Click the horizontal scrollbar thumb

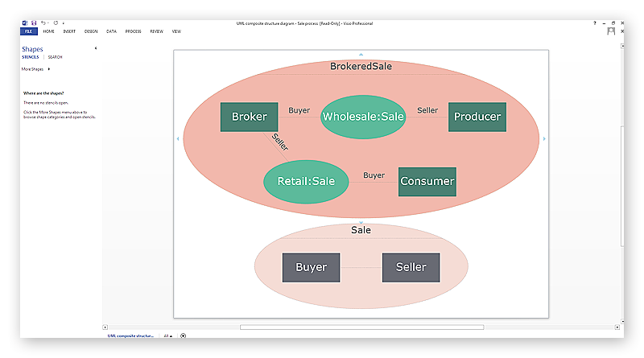pos(361,327)
